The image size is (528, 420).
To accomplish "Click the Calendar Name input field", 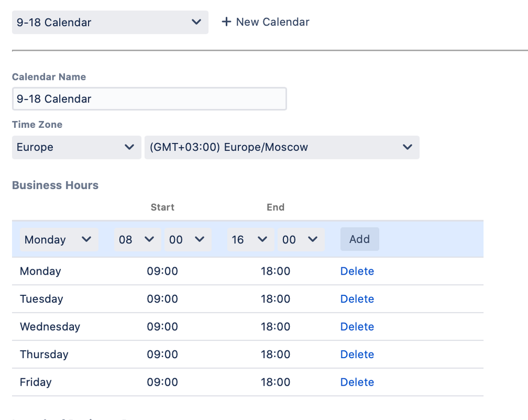I will pos(149,99).
